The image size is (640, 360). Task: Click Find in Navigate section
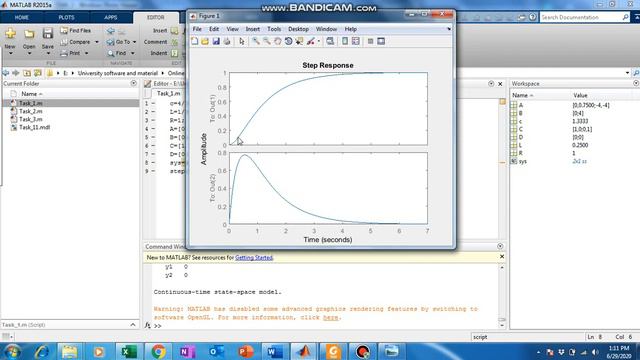pyautogui.click(x=120, y=53)
